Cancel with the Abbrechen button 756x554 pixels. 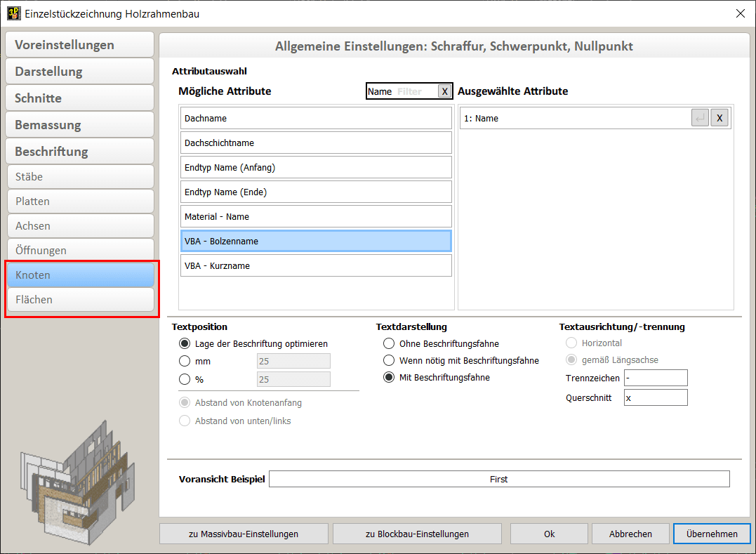click(630, 534)
